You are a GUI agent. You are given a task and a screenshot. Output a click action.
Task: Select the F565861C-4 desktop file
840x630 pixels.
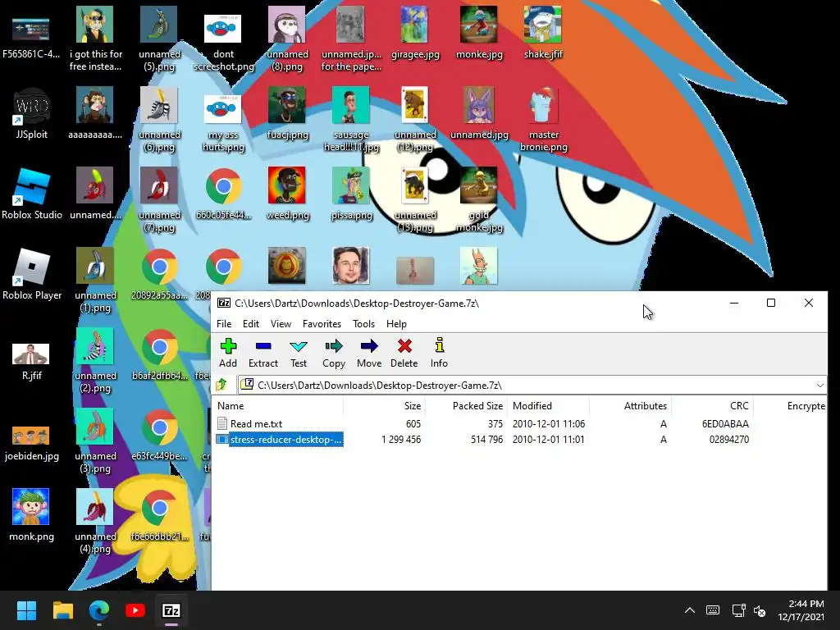(x=31, y=38)
